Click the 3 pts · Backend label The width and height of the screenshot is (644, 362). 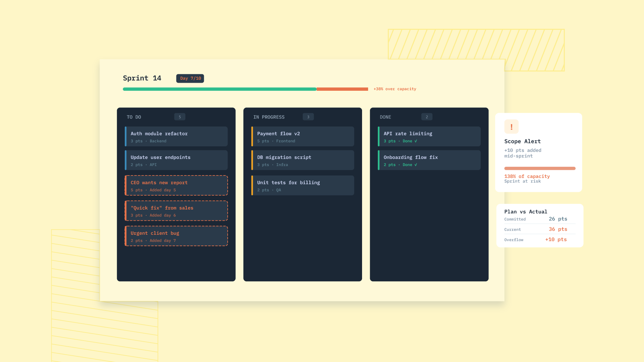149,141
